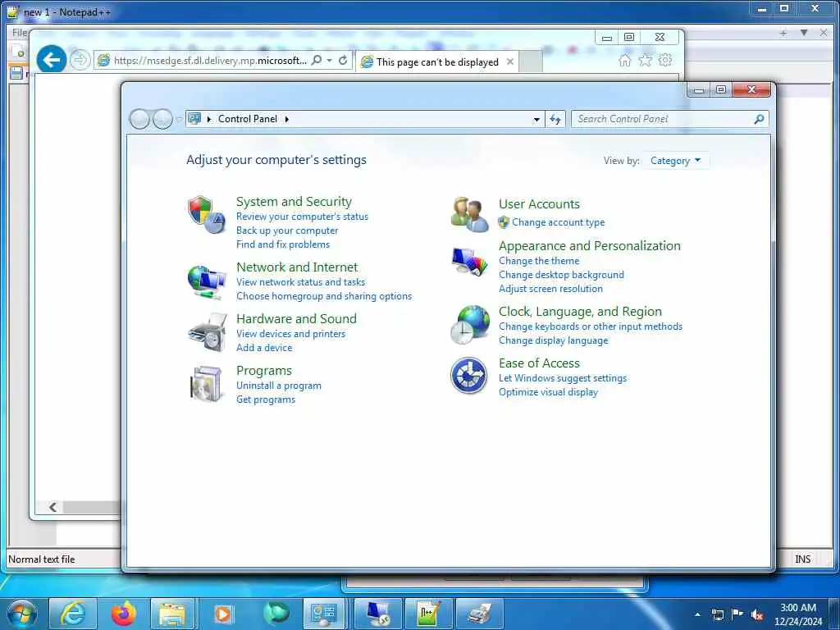Click 'Change account type' link

558,221
